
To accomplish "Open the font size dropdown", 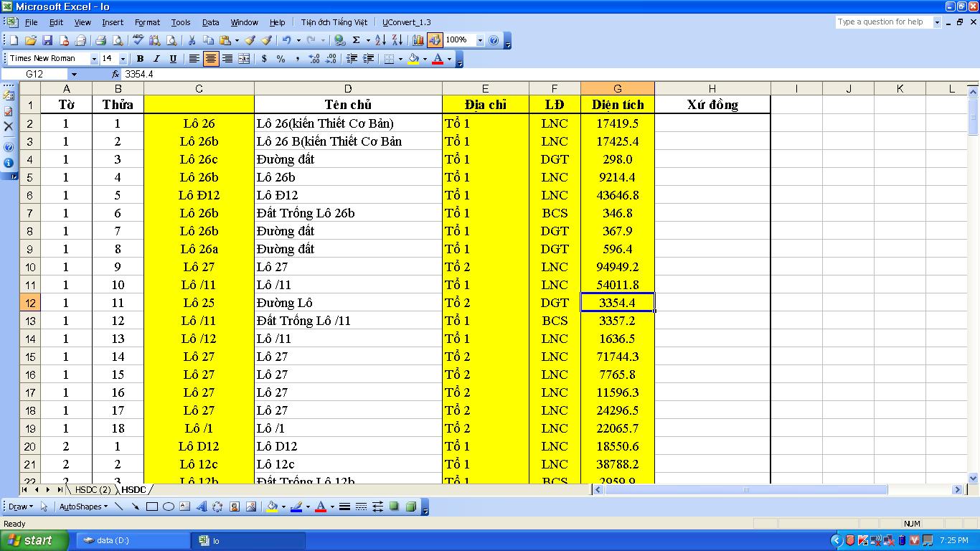I will tap(123, 58).
